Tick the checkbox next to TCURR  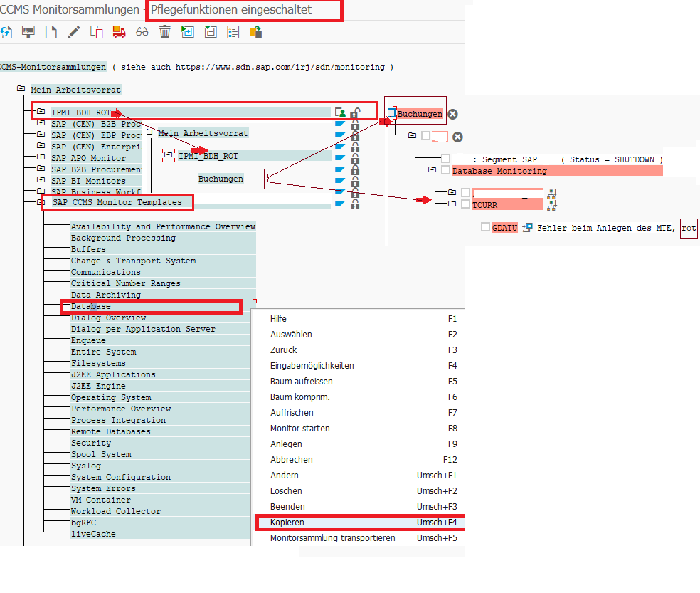tap(465, 204)
